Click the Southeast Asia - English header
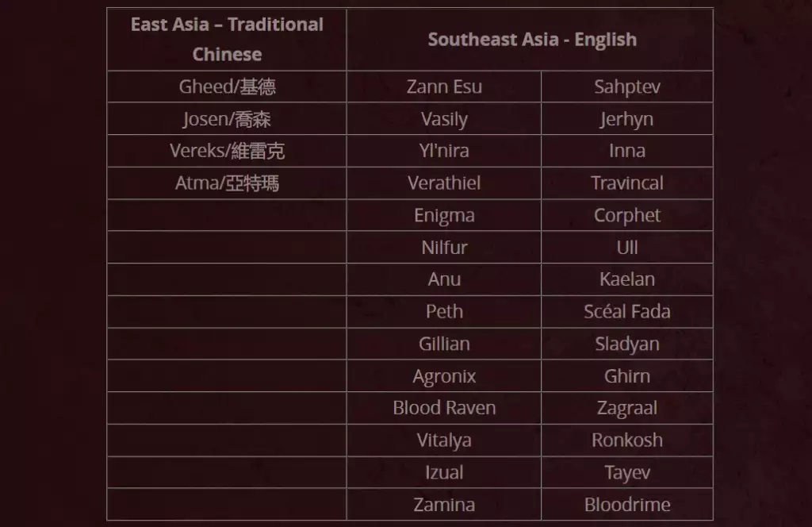 coord(532,40)
